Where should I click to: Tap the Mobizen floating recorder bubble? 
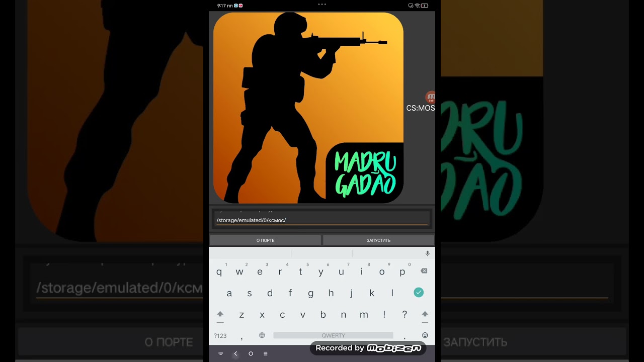point(431,97)
